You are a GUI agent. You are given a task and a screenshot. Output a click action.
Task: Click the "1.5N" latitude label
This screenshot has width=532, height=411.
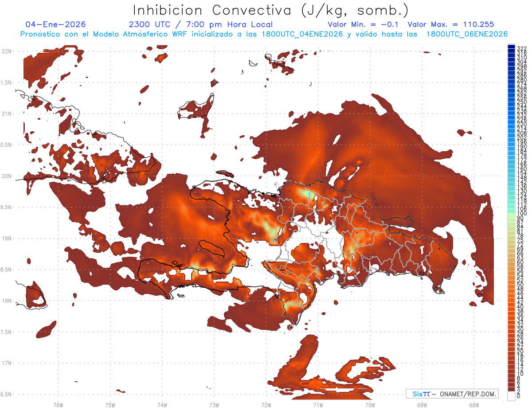(x=6, y=82)
